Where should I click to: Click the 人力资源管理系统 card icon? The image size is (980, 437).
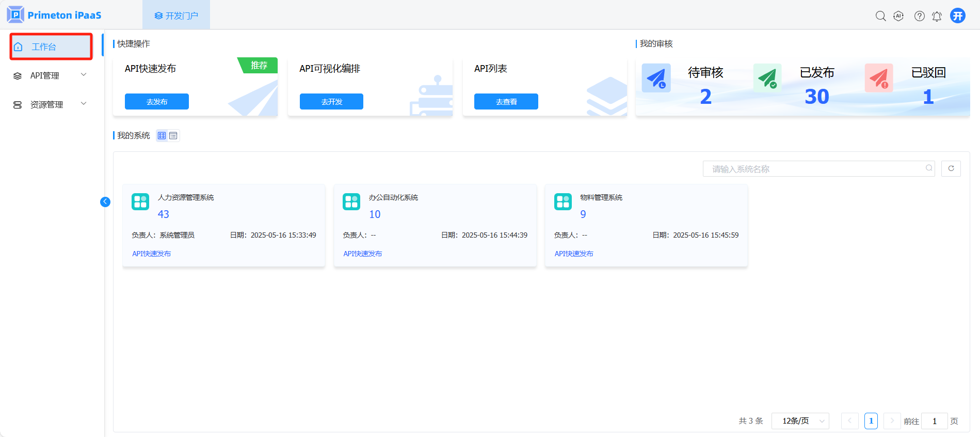(140, 201)
